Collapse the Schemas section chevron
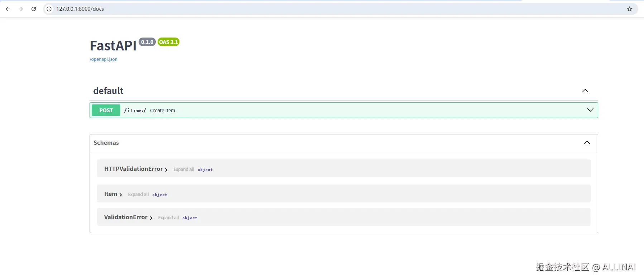644x280 pixels. 587,143
